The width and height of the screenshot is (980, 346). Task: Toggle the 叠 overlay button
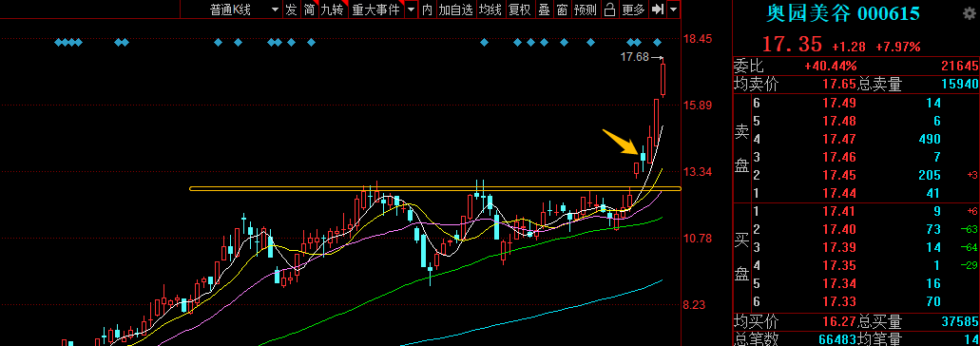(545, 10)
